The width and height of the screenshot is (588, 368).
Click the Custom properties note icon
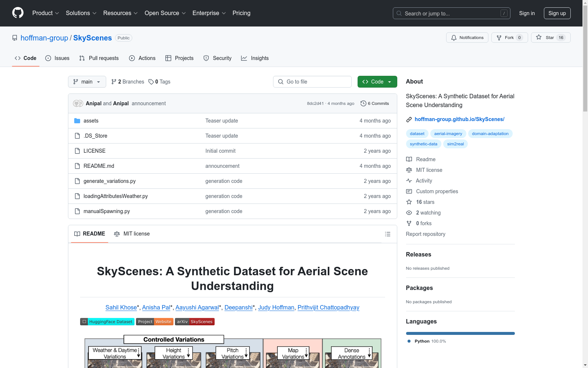409,191
